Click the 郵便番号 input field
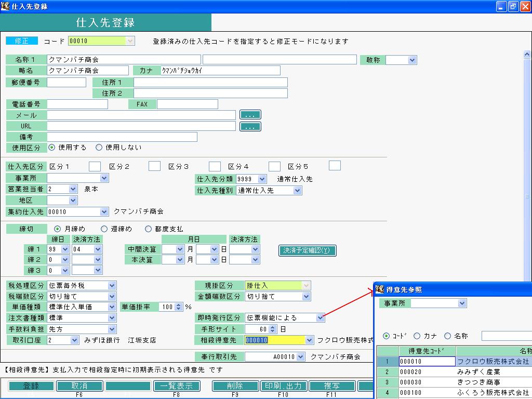The width and height of the screenshot is (532, 399). pyautogui.click(x=66, y=82)
